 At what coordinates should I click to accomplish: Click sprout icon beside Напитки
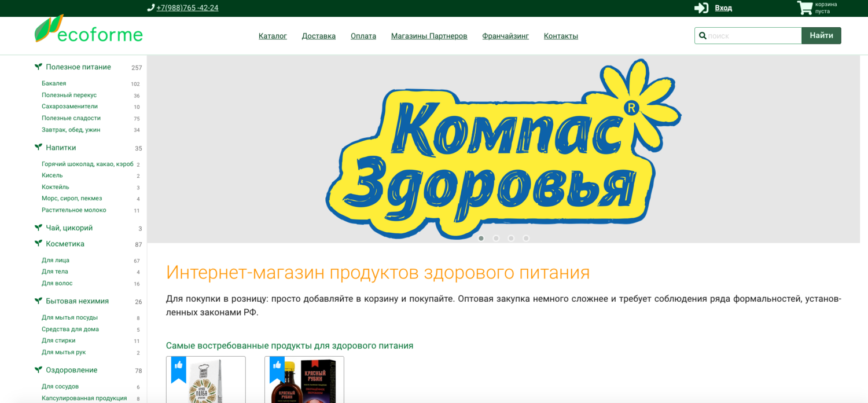tap(38, 147)
